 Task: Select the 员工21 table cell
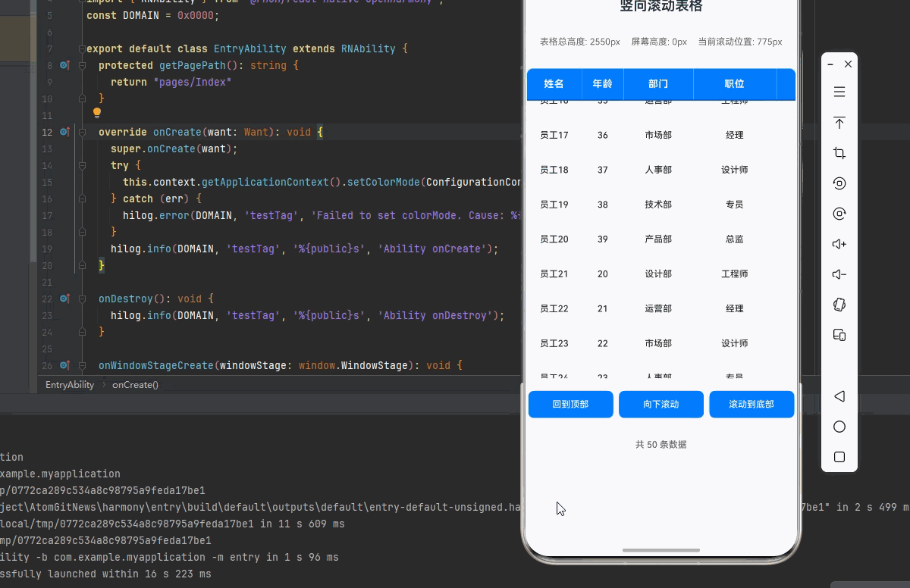pos(554,274)
